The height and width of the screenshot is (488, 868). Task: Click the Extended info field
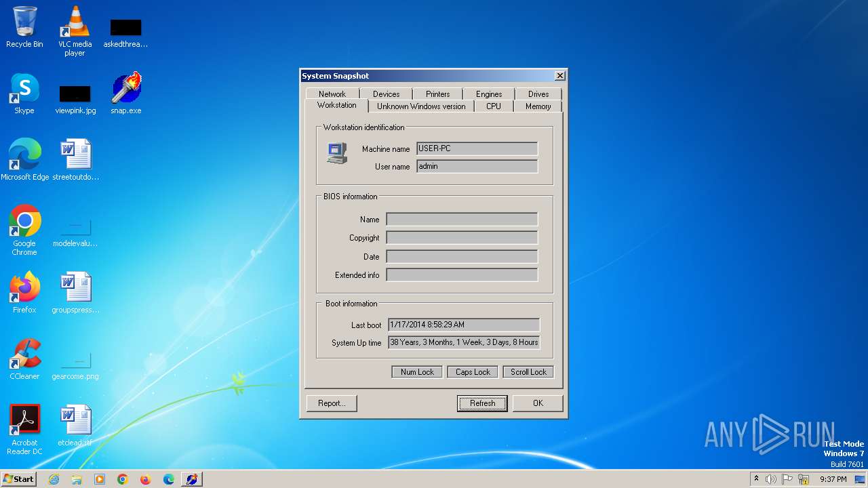click(x=462, y=275)
